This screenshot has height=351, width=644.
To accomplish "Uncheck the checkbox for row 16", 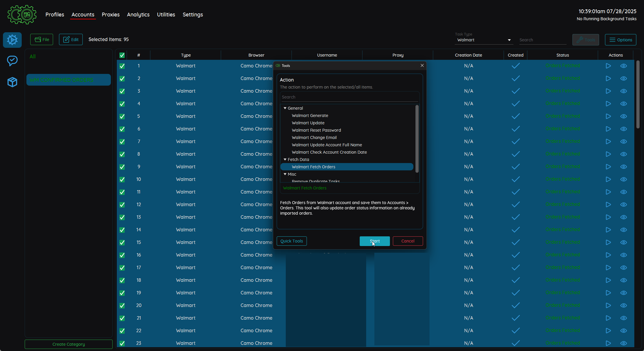I will (x=122, y=255).
